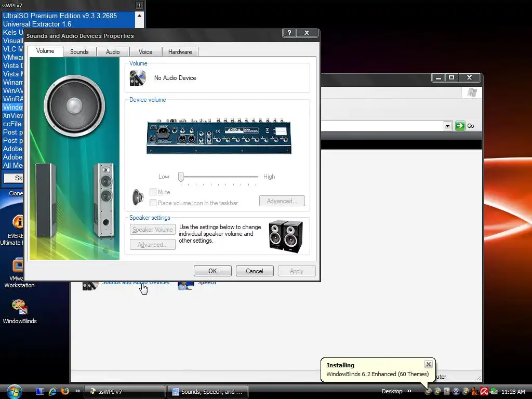Image resolution: width=532 pixels, height=399 pixels.
Task: Switch to the Sounds tab
Action: click(x=79, y=51)
